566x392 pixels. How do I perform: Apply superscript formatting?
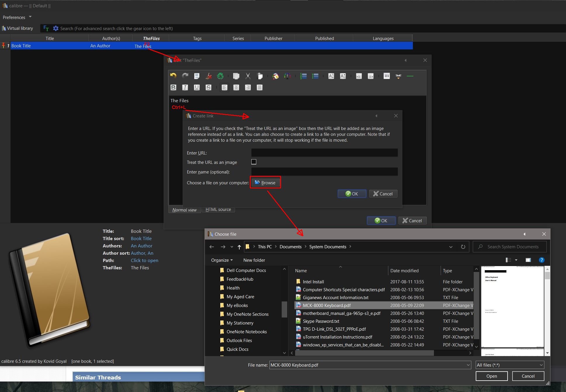point(331,76)
